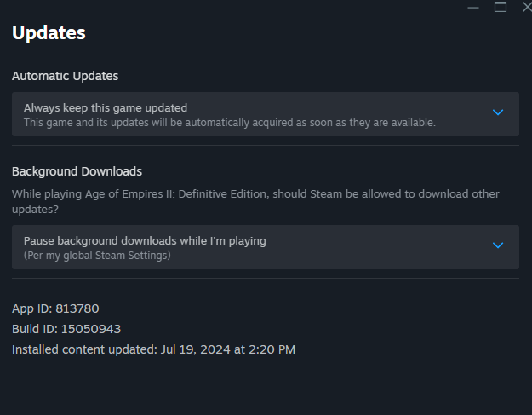Click "(Per my global Steam Settings)" subtext
The image size is (532, 415).
point(97,256)
